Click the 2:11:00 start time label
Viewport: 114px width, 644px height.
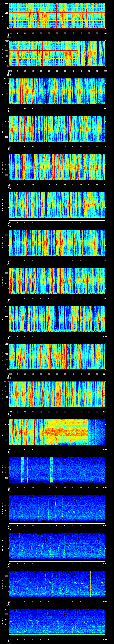[x=9, y=412]
